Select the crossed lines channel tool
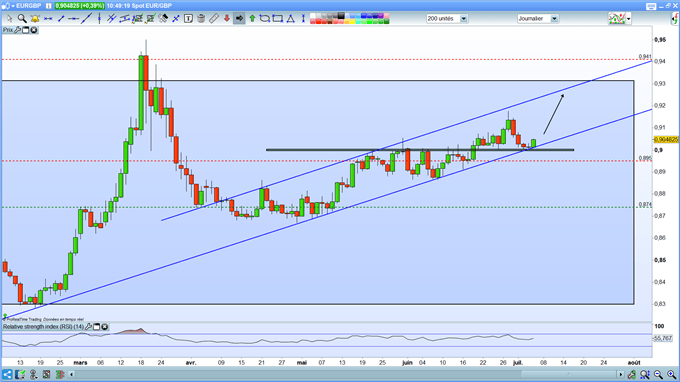This screenshot has width=680, height=382. click(x=111, y=18)
